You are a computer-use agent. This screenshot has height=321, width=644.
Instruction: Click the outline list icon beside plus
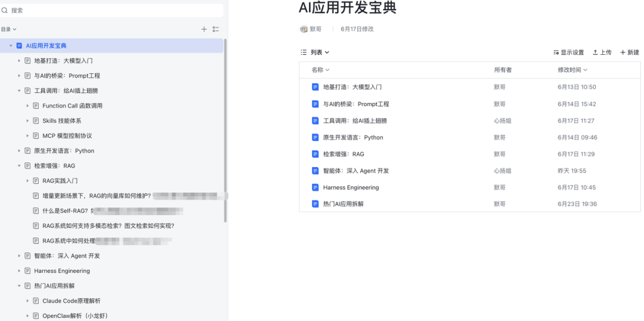click(x=216, y=29)
